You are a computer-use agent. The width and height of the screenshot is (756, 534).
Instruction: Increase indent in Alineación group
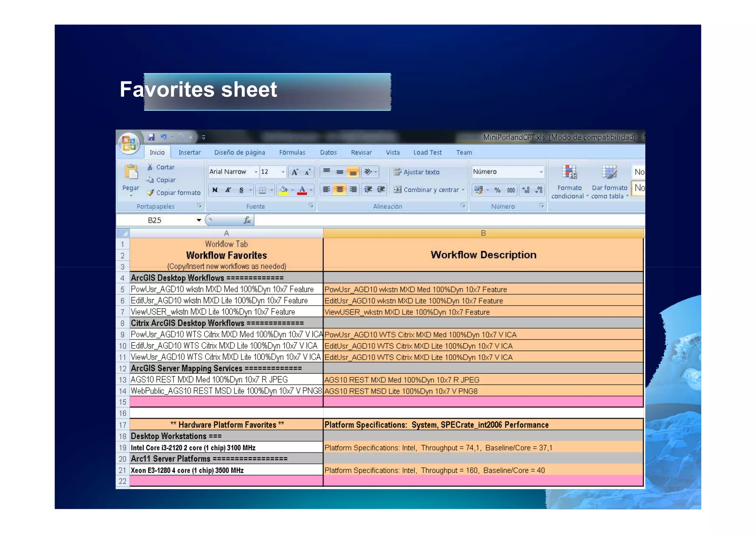(381, 190)
